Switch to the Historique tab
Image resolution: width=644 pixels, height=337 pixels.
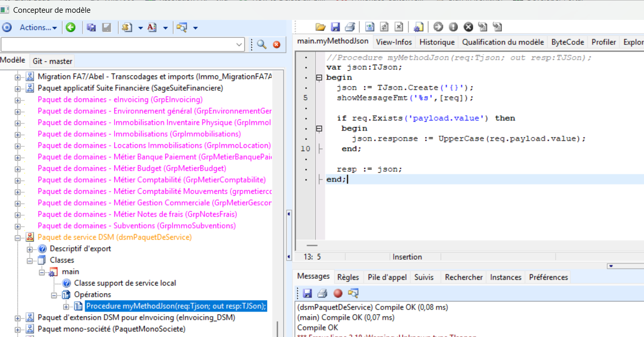[437, 42]
